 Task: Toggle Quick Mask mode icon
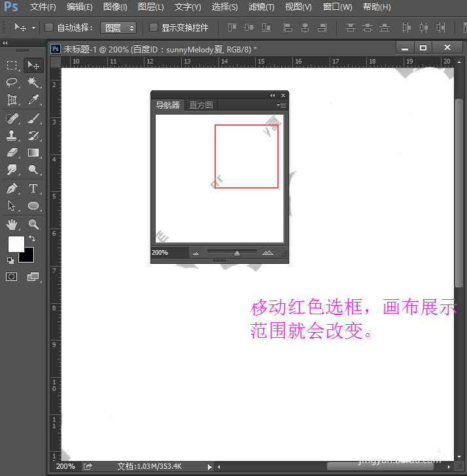[x=12, y=277]
